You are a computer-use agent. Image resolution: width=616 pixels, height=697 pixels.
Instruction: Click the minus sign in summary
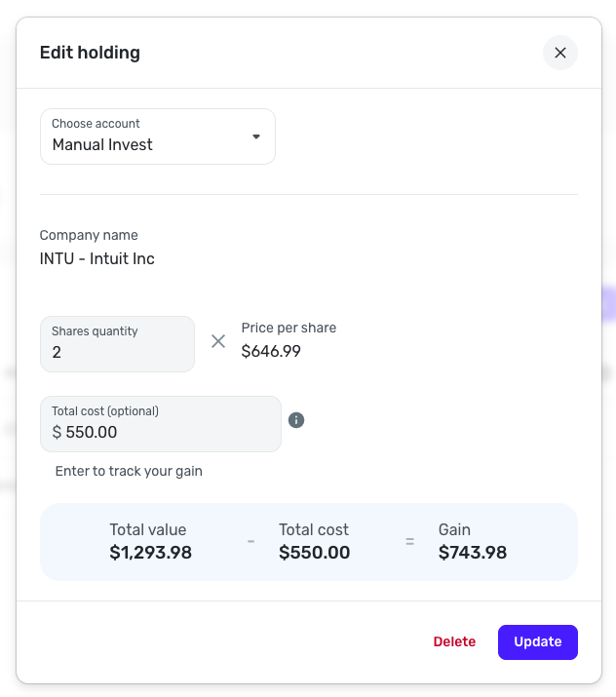[x=250, y=541]
